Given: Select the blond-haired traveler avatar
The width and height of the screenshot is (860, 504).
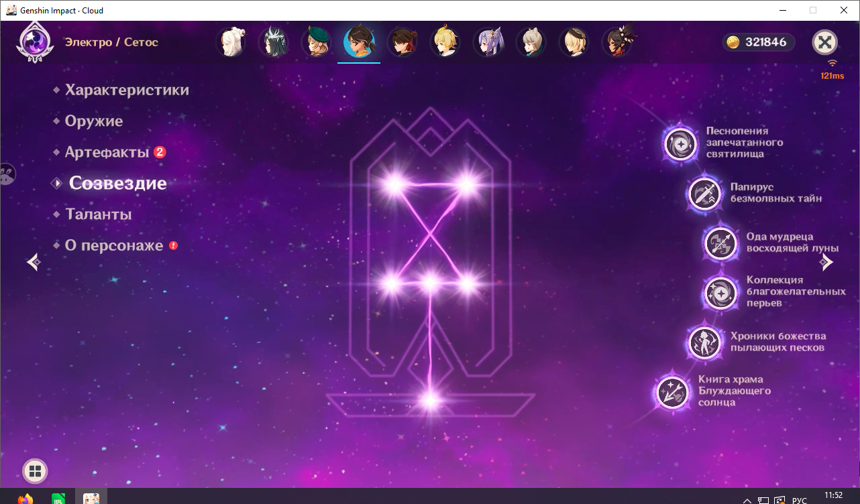Looking at the screenshot, I should click(x=445, y=42).
